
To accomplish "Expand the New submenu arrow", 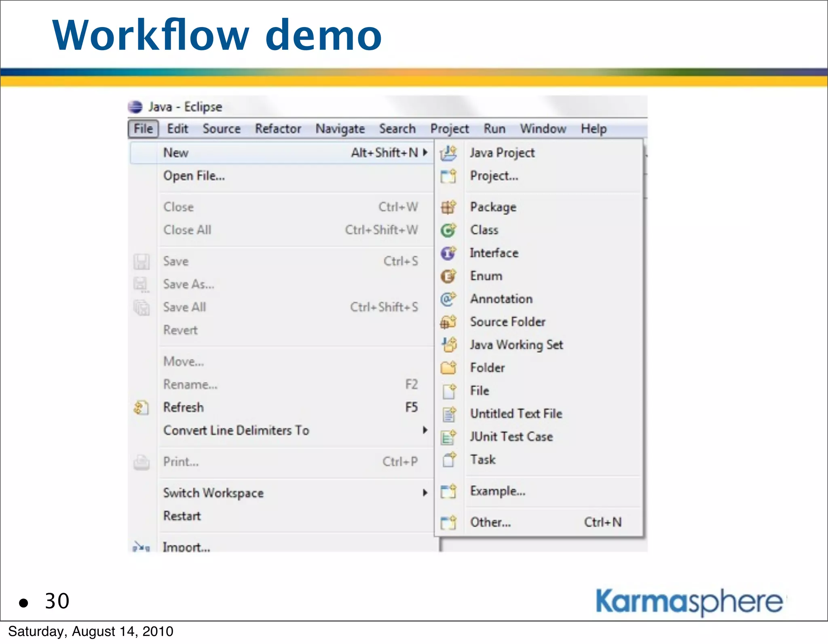I will (x=425, y=152).
